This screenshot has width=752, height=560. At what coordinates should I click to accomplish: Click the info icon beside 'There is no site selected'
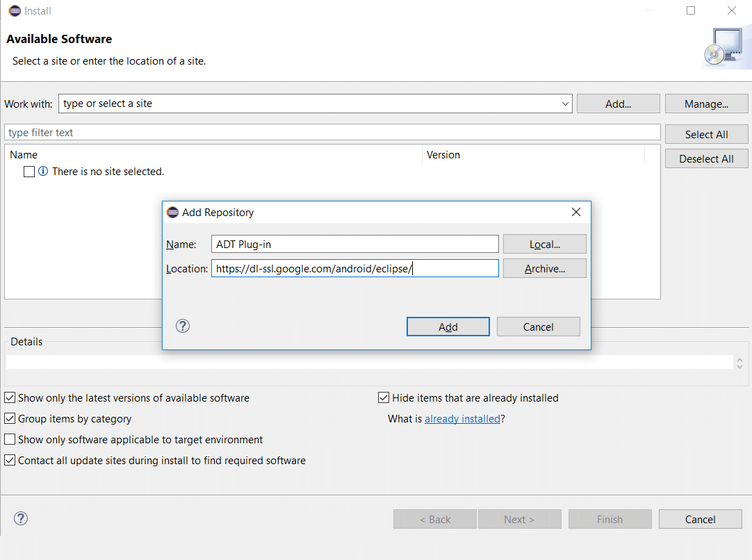click(43, 172)
